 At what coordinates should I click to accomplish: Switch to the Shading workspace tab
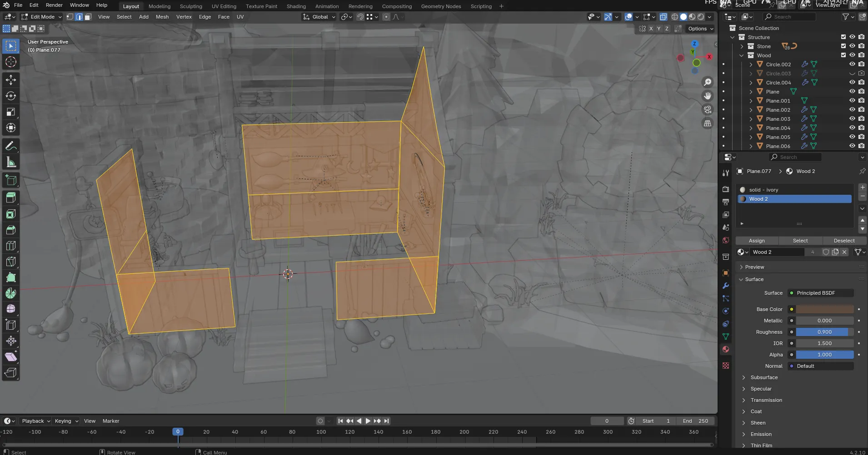[296, 6]
